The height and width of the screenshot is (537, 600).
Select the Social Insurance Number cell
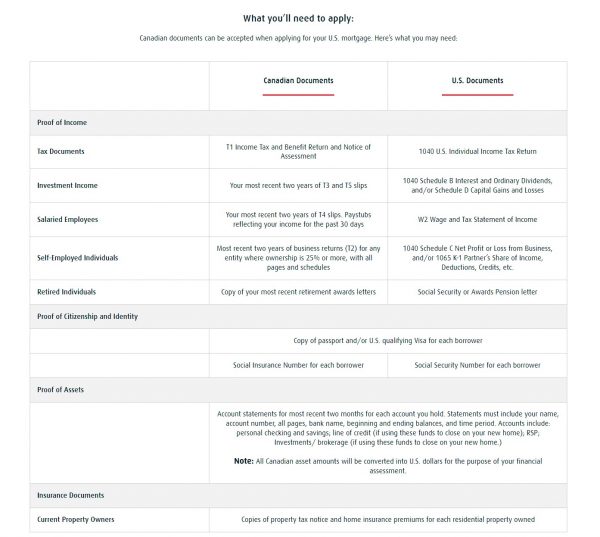pyautogui.click(x=298, y=365)
